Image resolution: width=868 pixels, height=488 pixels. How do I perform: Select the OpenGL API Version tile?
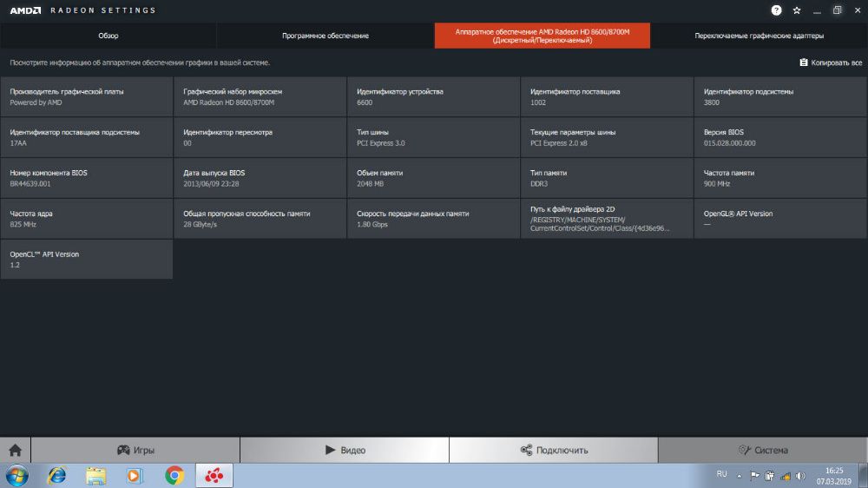pyautogui.click(x=780, y=219)
